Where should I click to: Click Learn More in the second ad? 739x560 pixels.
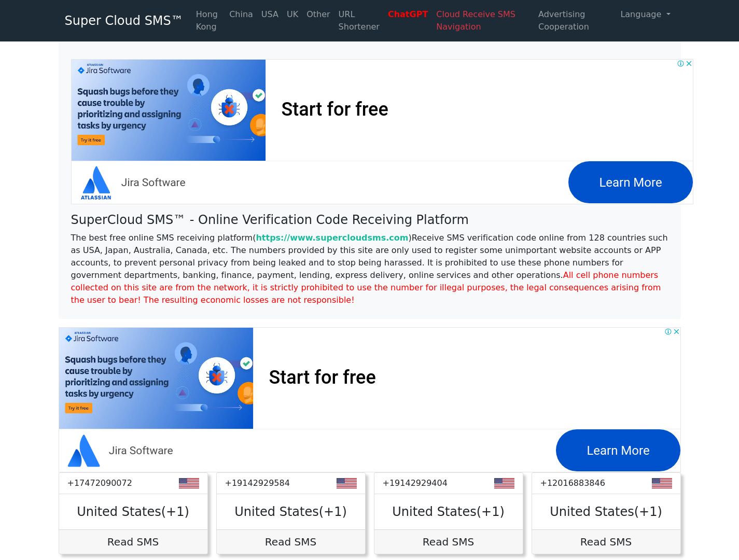(618, 451)
